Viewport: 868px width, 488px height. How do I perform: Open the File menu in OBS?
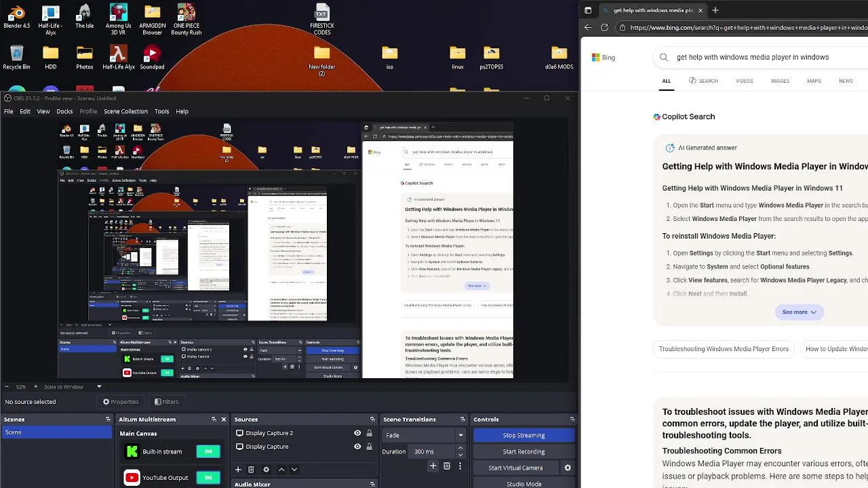tap(8, 111)
